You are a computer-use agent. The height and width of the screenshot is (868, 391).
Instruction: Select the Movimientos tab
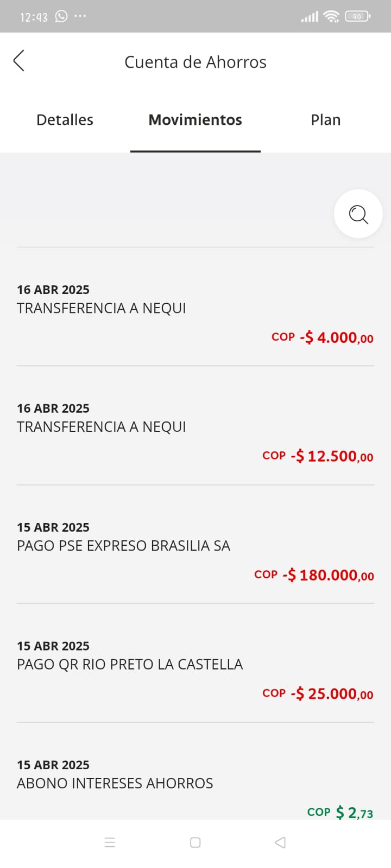click(x=195, y=120)
